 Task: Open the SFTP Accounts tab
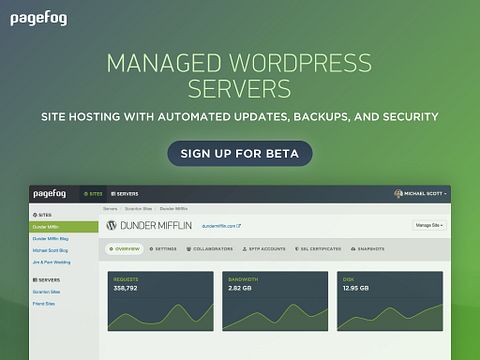[264, 249]
